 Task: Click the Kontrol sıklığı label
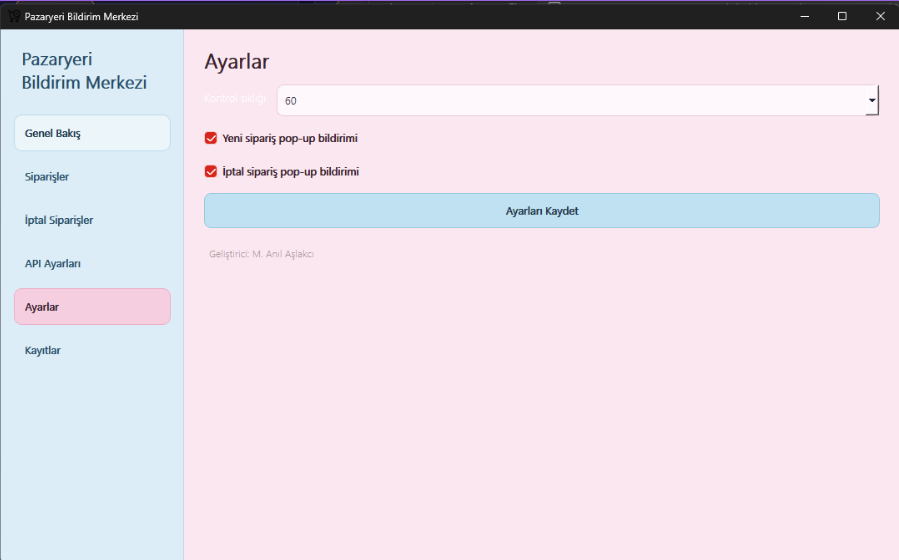pyautogui.click(x=235, y=99)
